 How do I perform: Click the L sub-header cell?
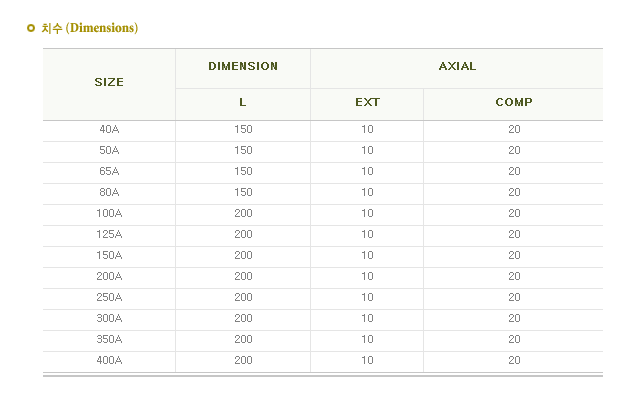(x=243, y=103)
